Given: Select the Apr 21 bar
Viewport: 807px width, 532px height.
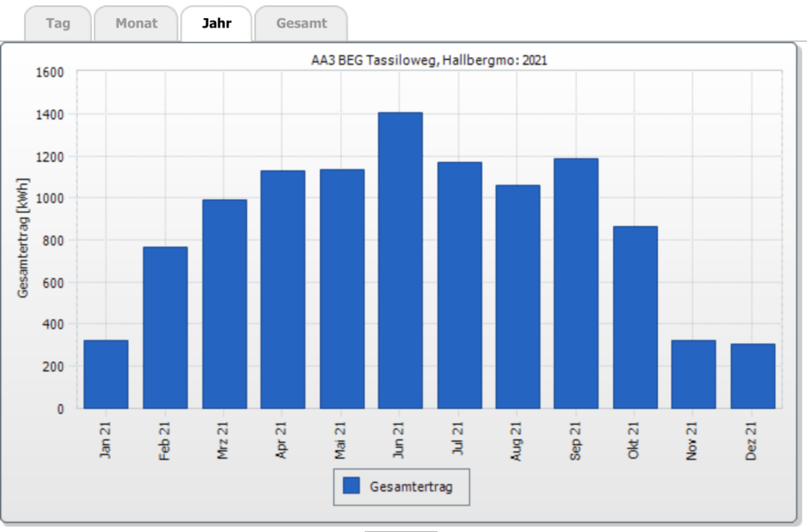Looking at the screenshot, I should (283, 289).
